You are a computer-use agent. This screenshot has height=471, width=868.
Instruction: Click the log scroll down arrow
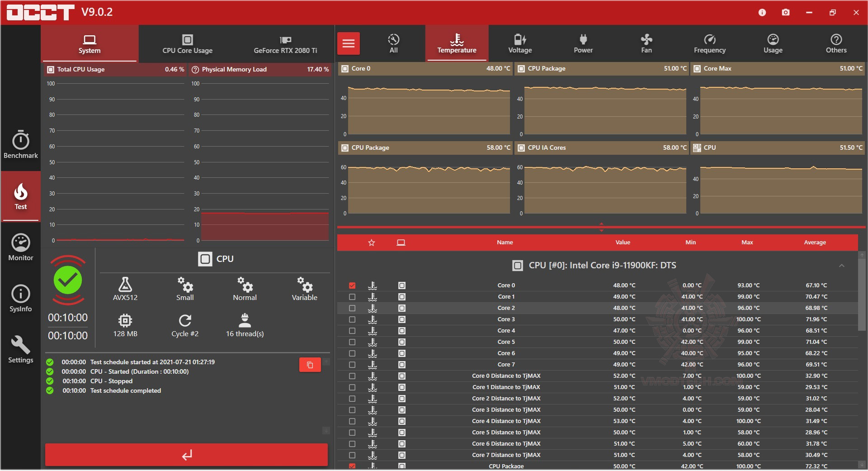[326, 430]
